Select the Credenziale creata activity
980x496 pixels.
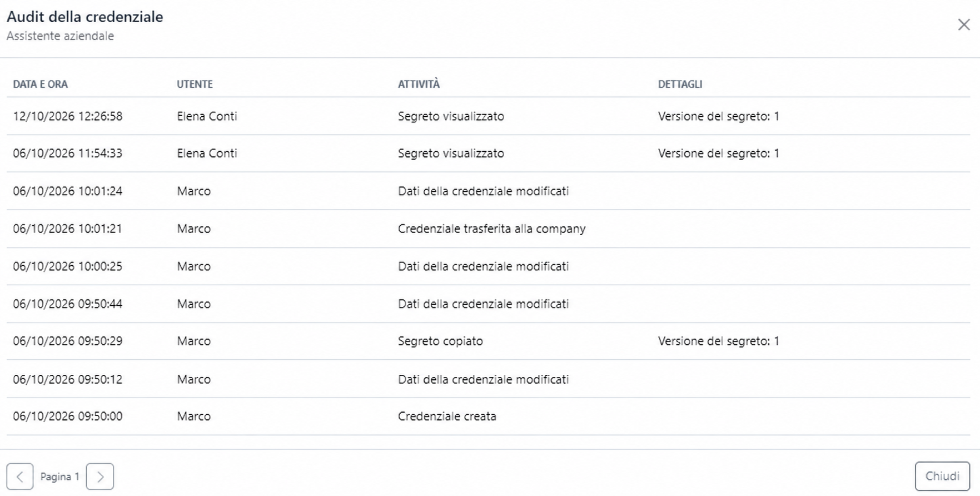coord(447,416)
